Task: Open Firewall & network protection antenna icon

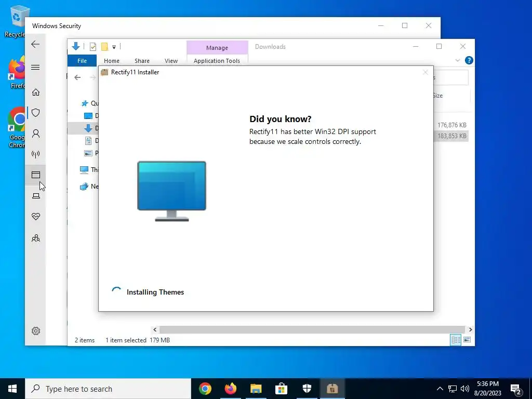Action: click(x=36, y=154)
